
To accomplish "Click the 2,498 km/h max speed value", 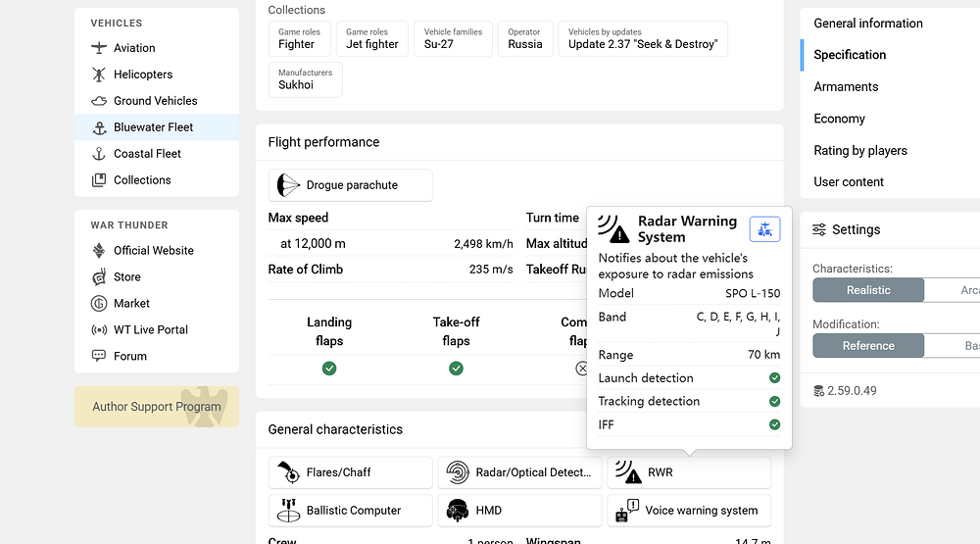I will [x=483, y=244].
